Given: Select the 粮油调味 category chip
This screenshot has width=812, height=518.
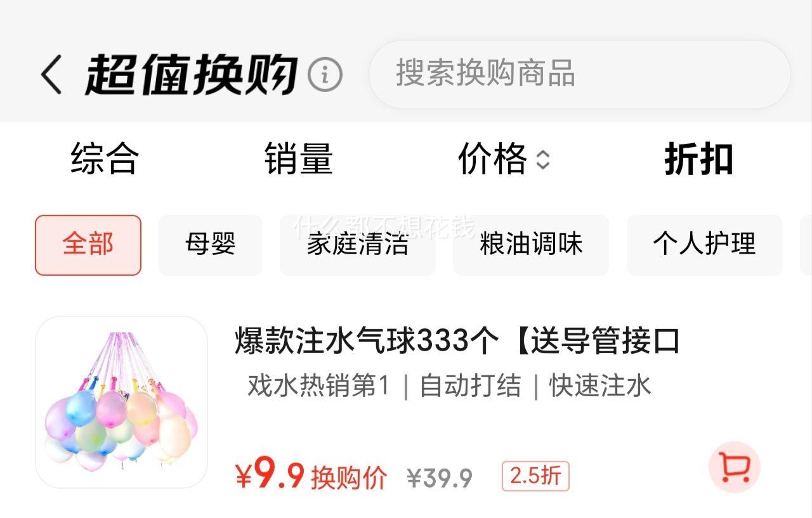Looking at the screenshot, I should pos(531,245).
